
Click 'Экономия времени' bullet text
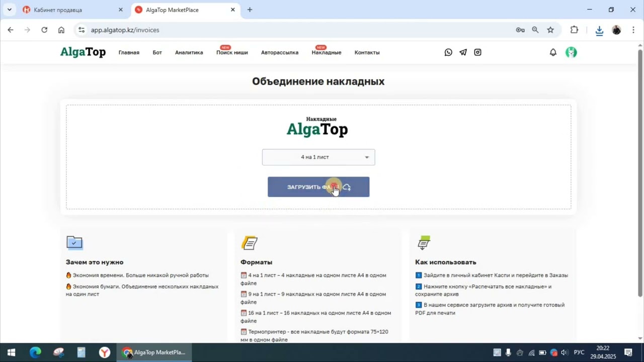pyautogui.click(x=137, y=276)
